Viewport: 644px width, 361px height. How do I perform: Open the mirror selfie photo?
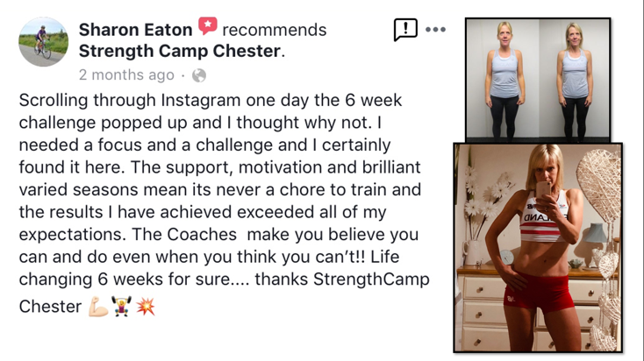tap(538, 247)
